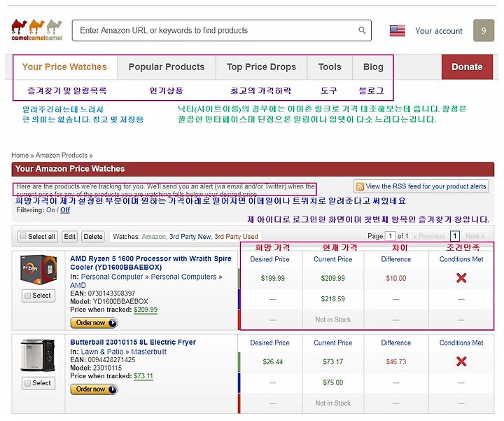Click tracked price $73.11 link

coord(143,376)
